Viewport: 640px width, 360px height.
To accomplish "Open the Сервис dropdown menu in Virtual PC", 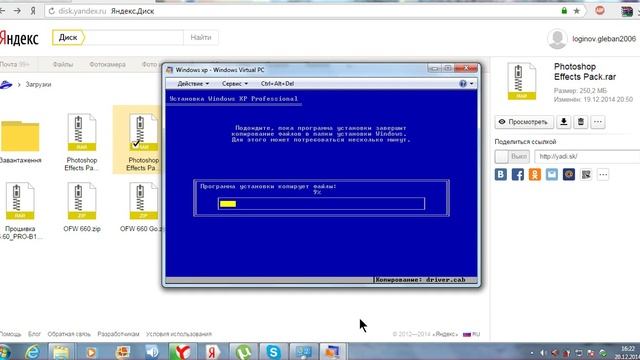I will coord(235,84).
